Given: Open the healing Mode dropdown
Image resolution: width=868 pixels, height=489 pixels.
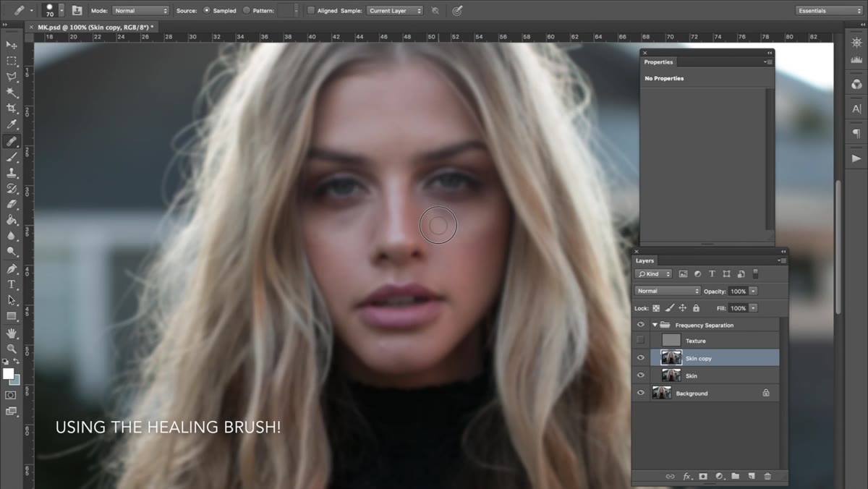Looking at the screenshot, I should tap(140, 11).
